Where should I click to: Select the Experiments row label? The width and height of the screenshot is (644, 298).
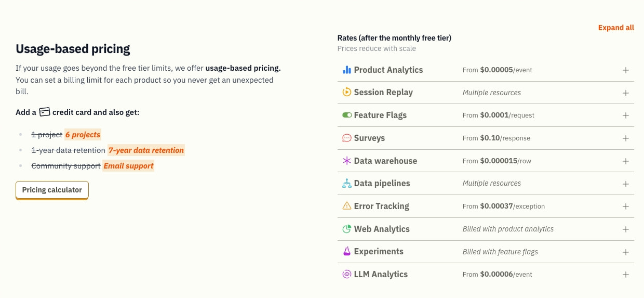pos(379,251)
